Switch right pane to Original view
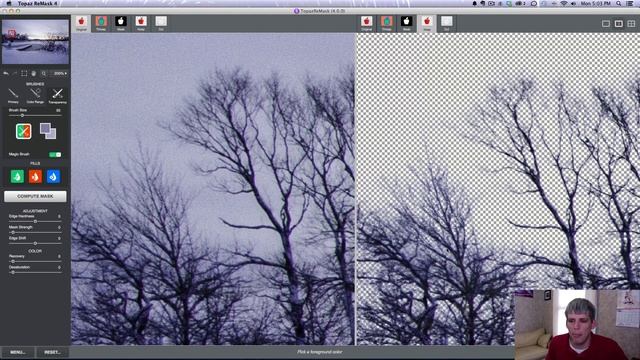Viewport: 640px width, 360px height. point(367,23)
